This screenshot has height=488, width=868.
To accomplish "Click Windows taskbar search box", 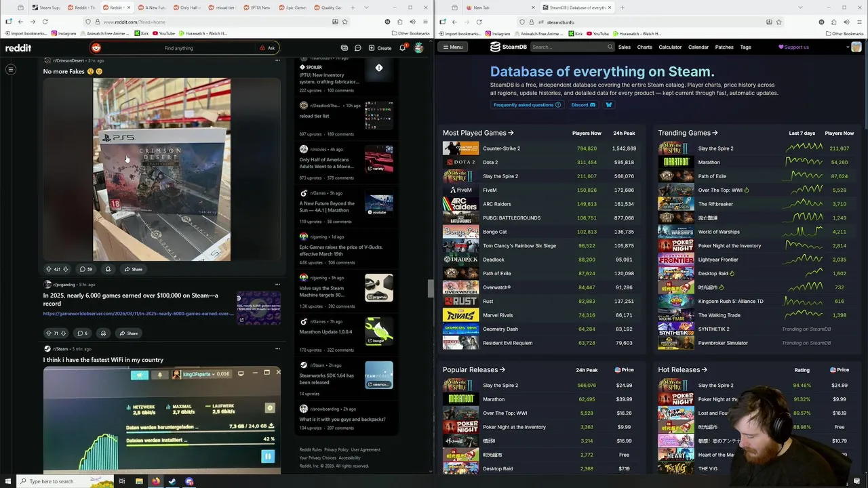I will [x=64, y=481].
